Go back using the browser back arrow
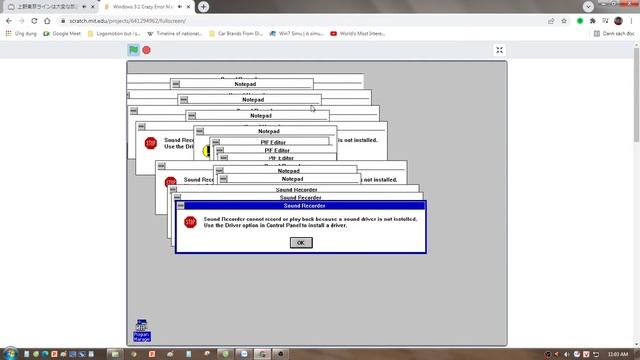The image size is (640, 360). [9, 21]
